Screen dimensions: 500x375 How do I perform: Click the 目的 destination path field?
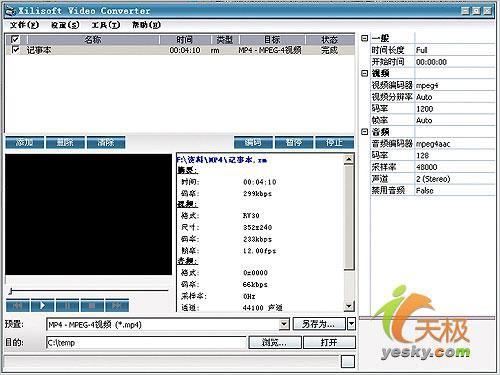(x=146, y=342)
